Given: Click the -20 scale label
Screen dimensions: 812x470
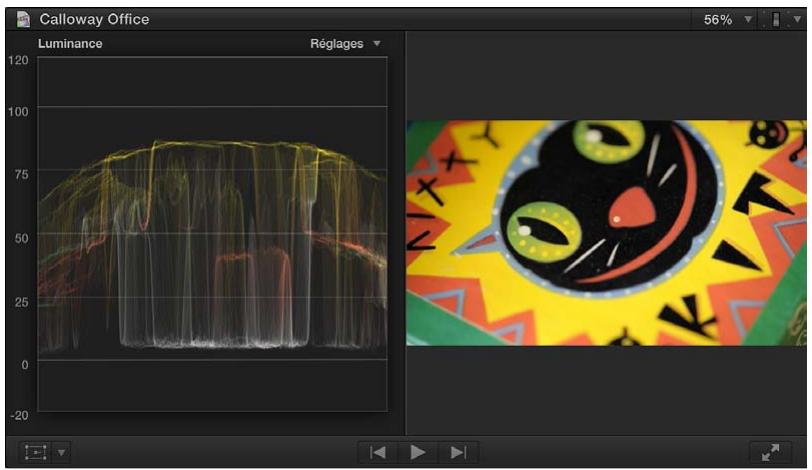Looking at the screenshot, I should [x=19, y=415].
